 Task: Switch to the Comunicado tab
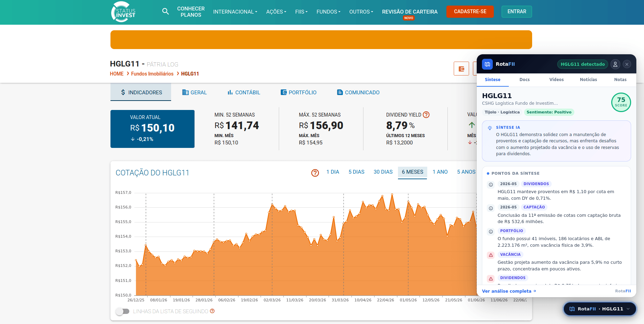[x=358, y=92]
